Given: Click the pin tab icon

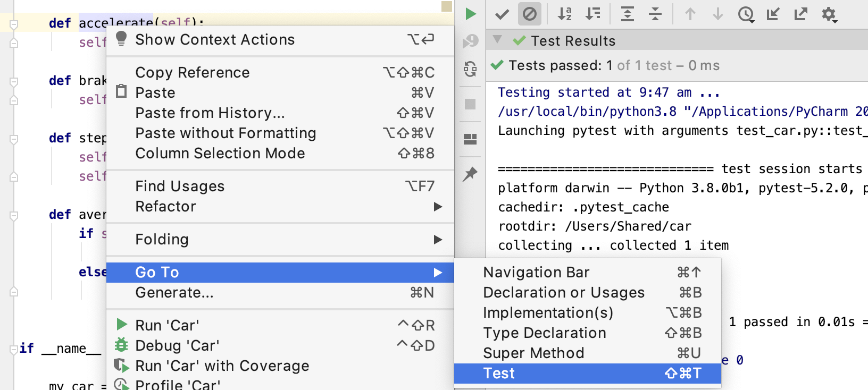Looking at the screenshot, I should coord(470,174).
